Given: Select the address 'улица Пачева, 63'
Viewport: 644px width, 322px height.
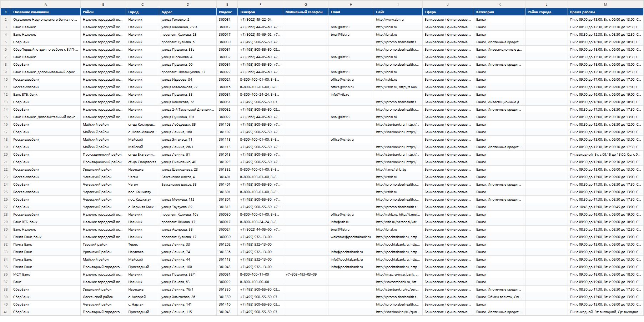Looking at the screenshot, I should [x=188, y=282].
